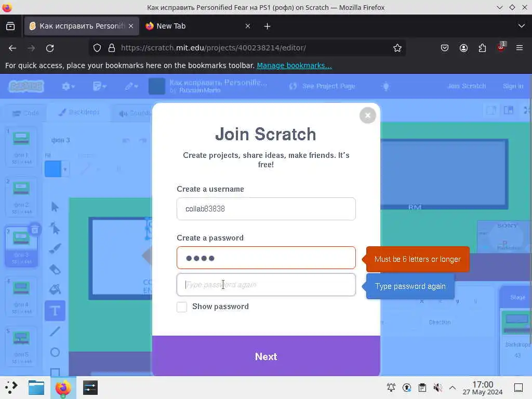This screenshot has height=399, width=532.
Task: Open a new tab with the plus button
Action: (x=267, y=26)
